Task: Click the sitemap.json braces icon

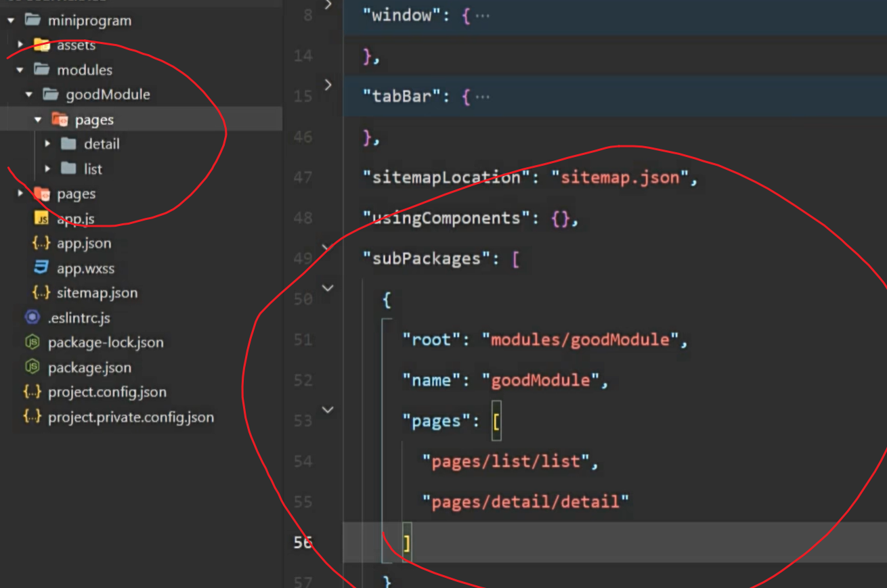Action: pyautogui.click(x=41, y=293)
